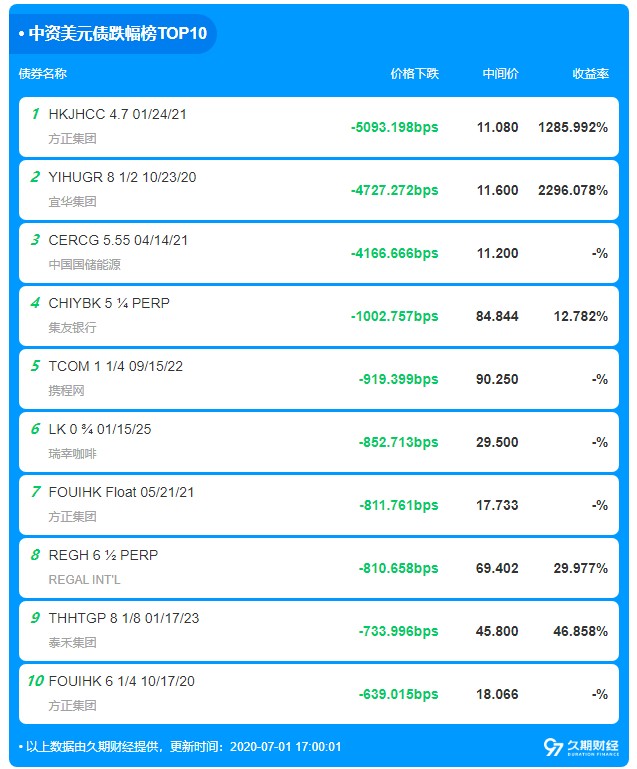Click the 中资美元债跌幅榜TOP10 title
Image resolution: width=637 pixels, height=769 pixels.
117,34
